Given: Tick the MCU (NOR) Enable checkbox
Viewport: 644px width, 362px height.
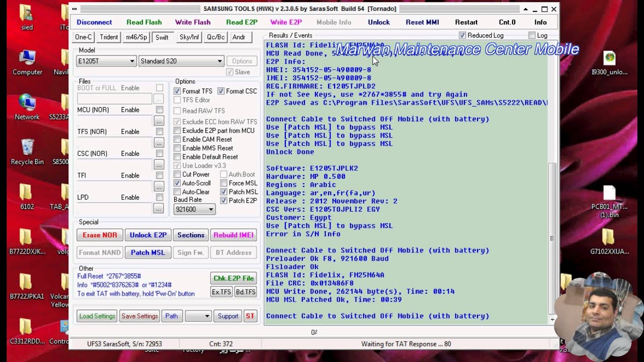Looking at the screenshot, I should point(159,110).
